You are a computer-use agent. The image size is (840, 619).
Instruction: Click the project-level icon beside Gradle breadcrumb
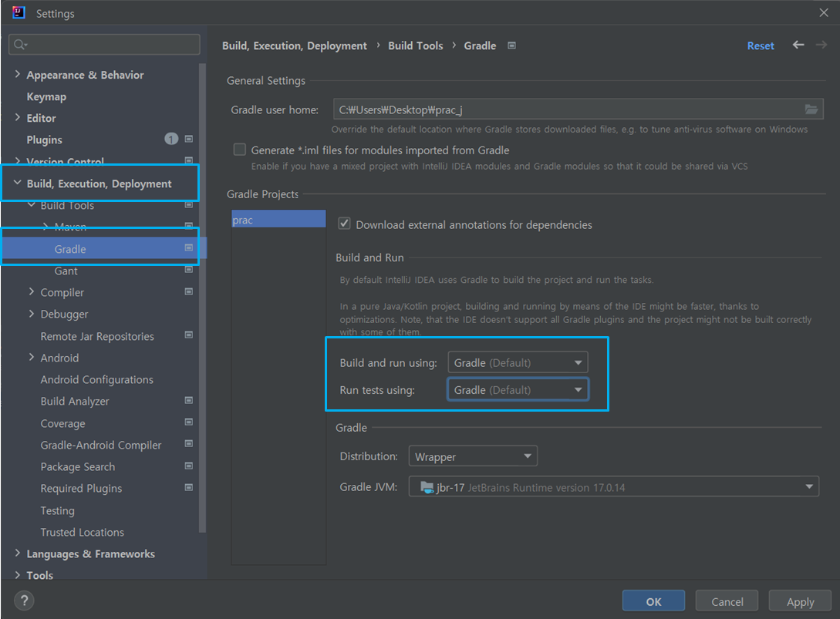tap(511, 45)
